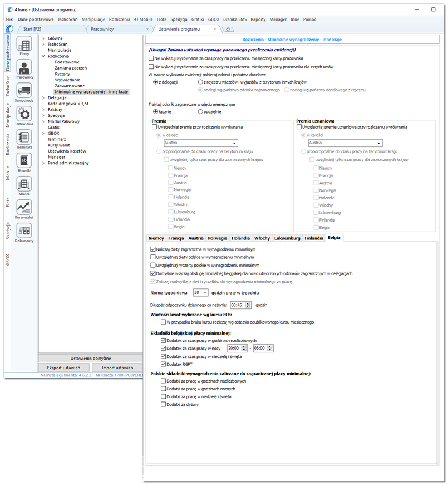Select 'Ustawienia kosztów' in the settings tree
The width and height of the screenshot is (448, 485).
67,151
